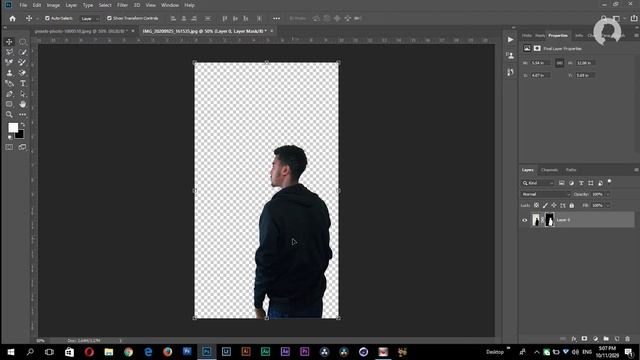Open the Normal blend mode dropdown
This screenshot has height=360, width=640.
click(x=546, y=194)
